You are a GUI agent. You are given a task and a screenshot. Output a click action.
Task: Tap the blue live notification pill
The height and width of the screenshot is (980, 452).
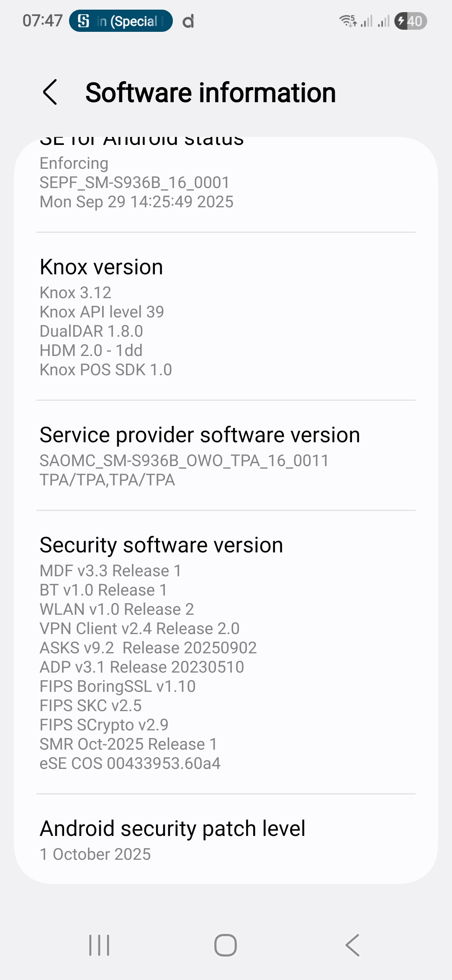121,21
